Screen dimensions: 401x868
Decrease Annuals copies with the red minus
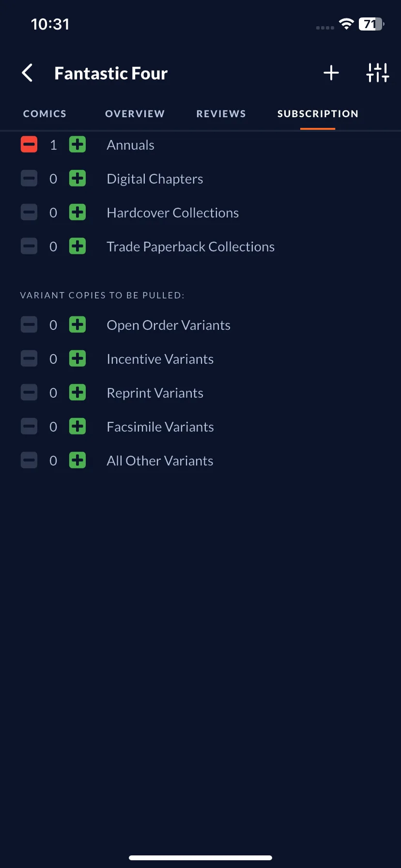point(29,144)
